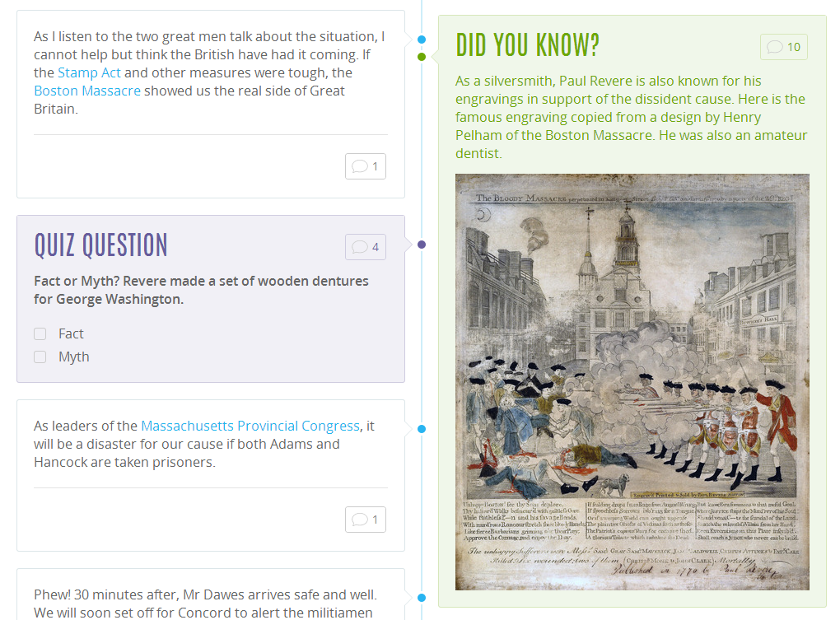The image size is (840, 620).
Task: Click the DID YOU KNOW? heading
Action: pyautogui.click(x=527, y=45)
